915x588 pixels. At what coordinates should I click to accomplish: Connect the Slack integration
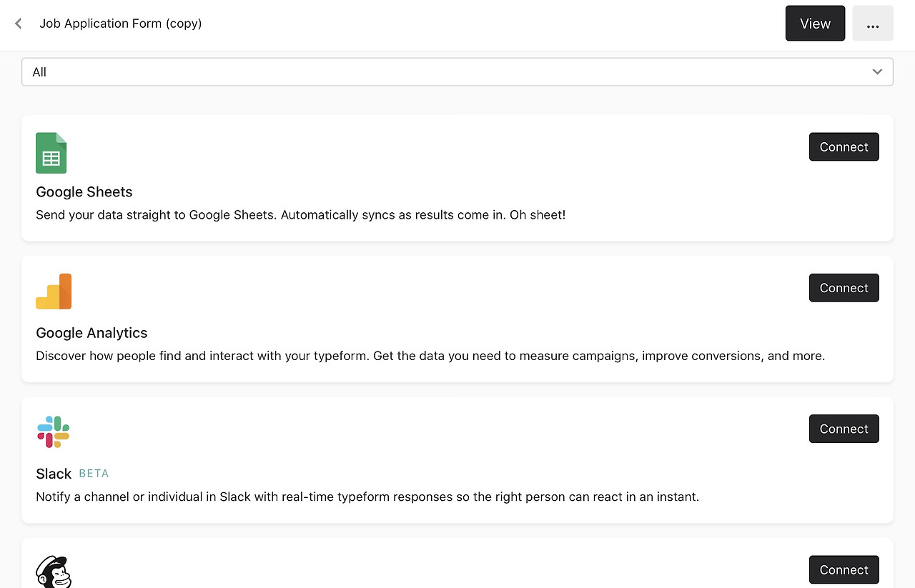(844, 429)
